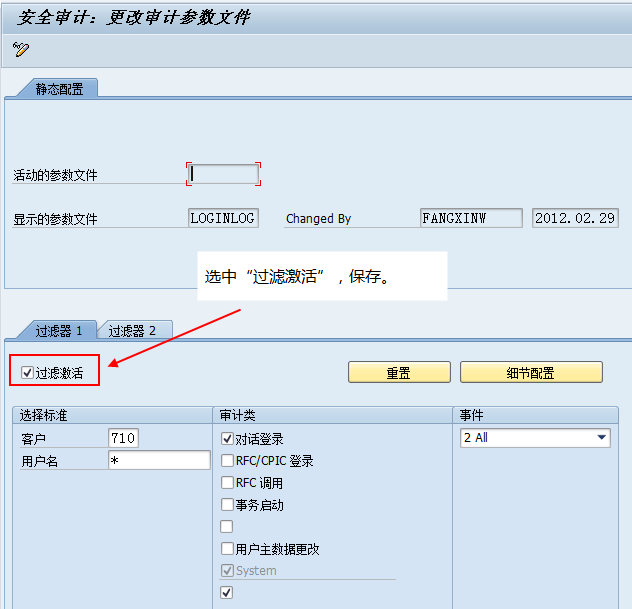Enable the RFC/CPIC 登录 checkbox
Screen dimensions: 632x609
[x=227, y=461]
